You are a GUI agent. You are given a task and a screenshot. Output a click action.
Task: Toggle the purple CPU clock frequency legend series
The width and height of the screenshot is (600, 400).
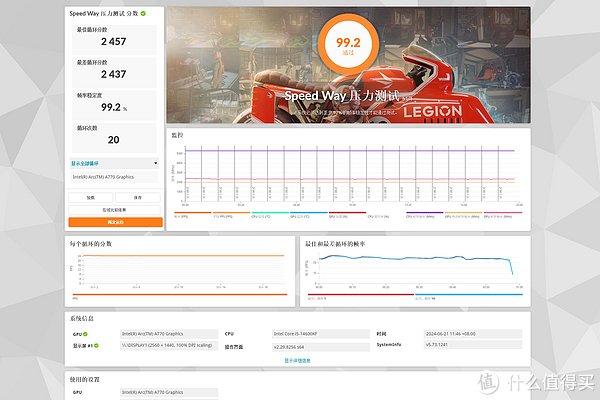click(425, 214)
